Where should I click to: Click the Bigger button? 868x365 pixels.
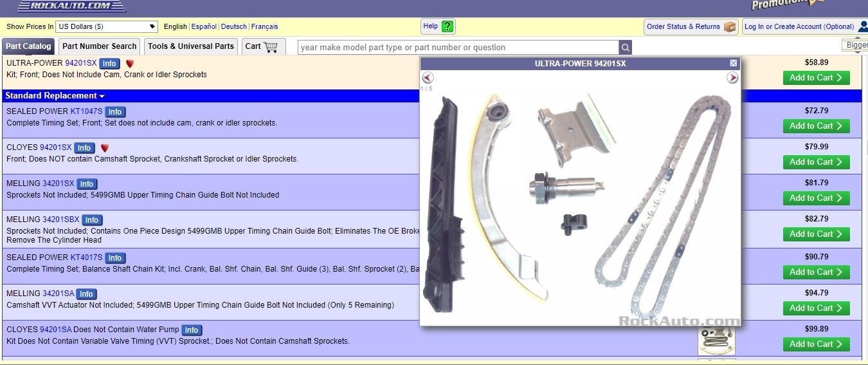click(x=856, y=45)
